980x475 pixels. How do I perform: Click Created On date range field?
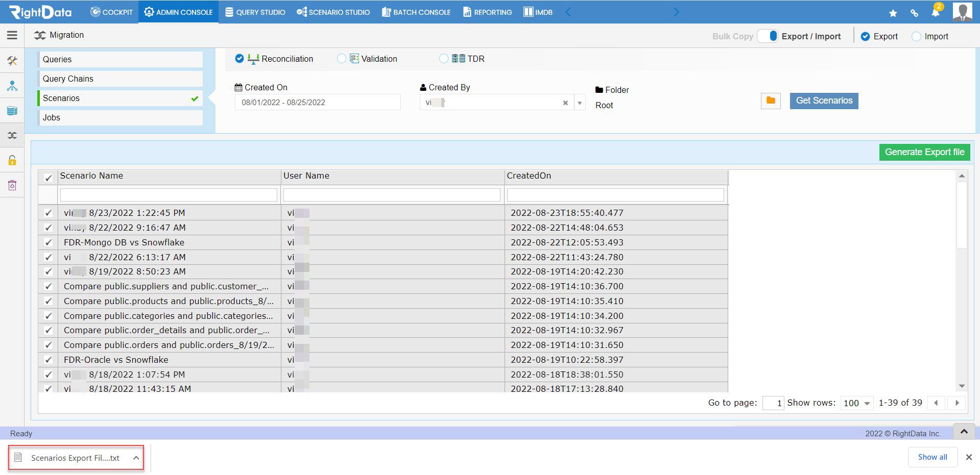318,102
